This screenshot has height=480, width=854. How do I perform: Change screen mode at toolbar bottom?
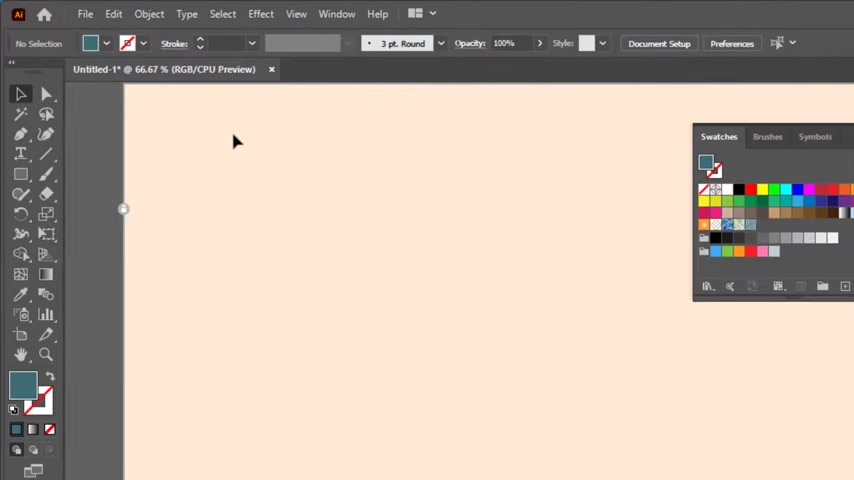(x=33, y=470)
